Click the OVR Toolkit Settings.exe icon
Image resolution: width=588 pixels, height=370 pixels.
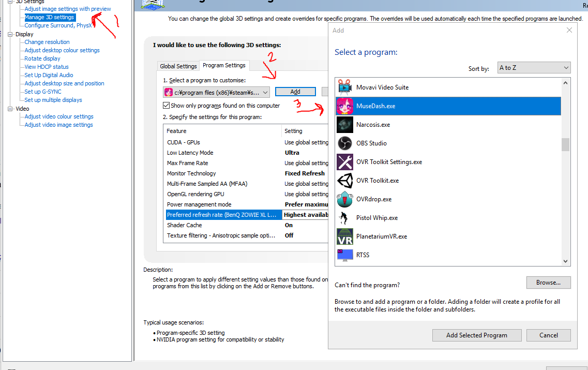tap(345, 162)
